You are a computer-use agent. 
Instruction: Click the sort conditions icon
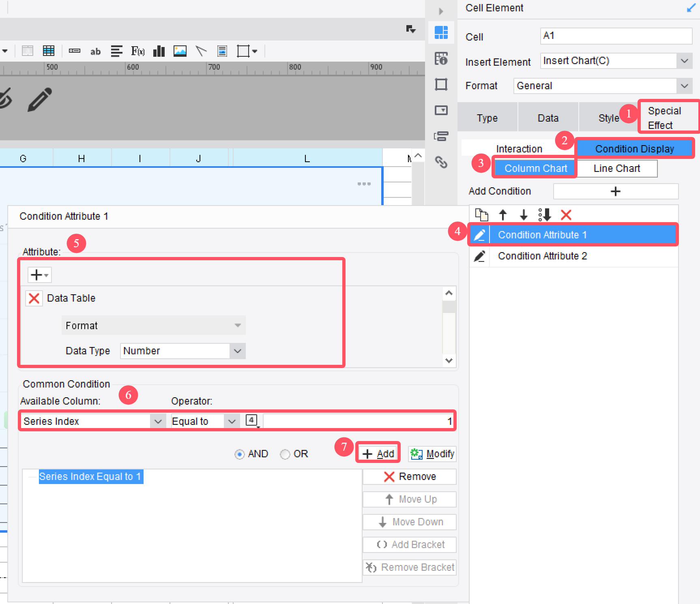544,214
